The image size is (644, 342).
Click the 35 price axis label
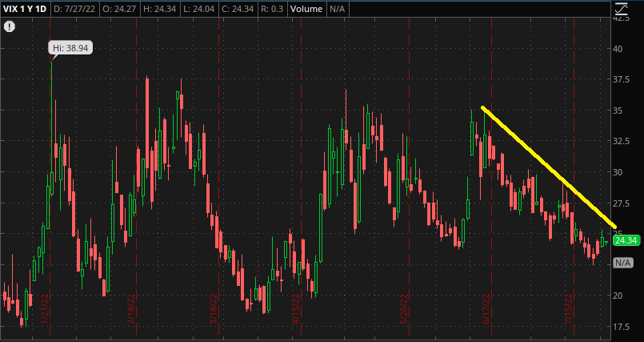618,111
